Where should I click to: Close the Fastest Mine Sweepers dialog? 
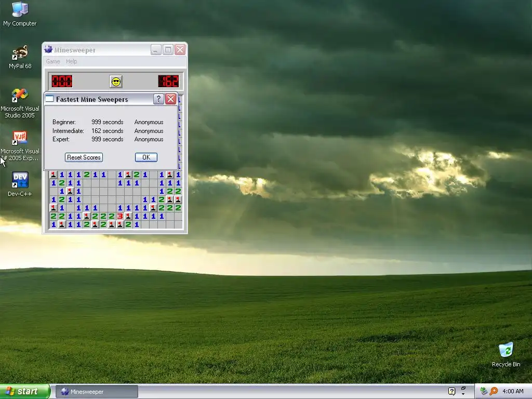click(170, 99)
